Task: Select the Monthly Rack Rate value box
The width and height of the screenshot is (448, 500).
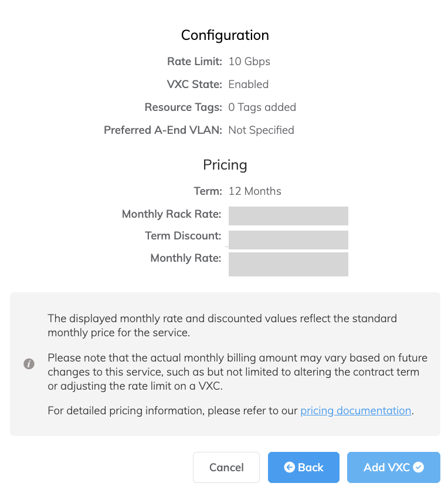Action: click(x=289, y=215)
